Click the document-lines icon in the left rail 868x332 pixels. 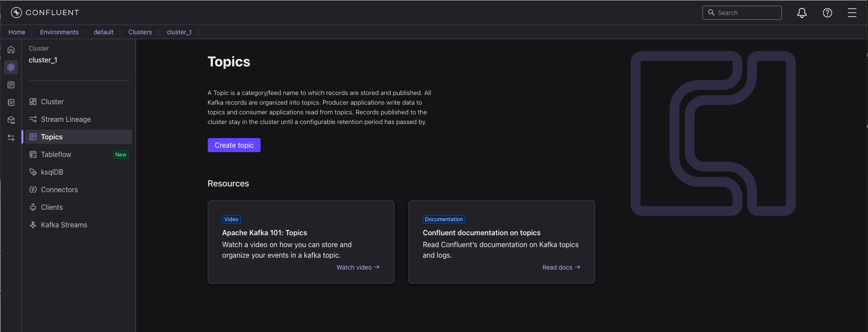point(11,85)
